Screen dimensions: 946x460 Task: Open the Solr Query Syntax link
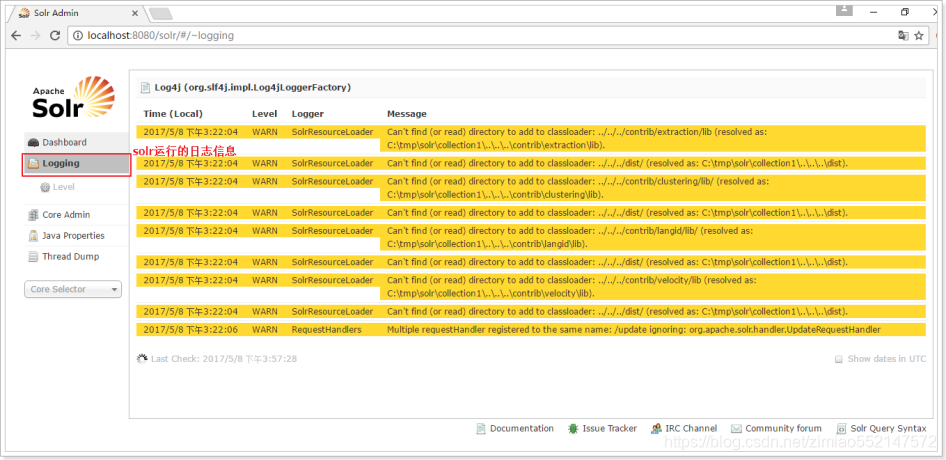(x=889, y=429)
